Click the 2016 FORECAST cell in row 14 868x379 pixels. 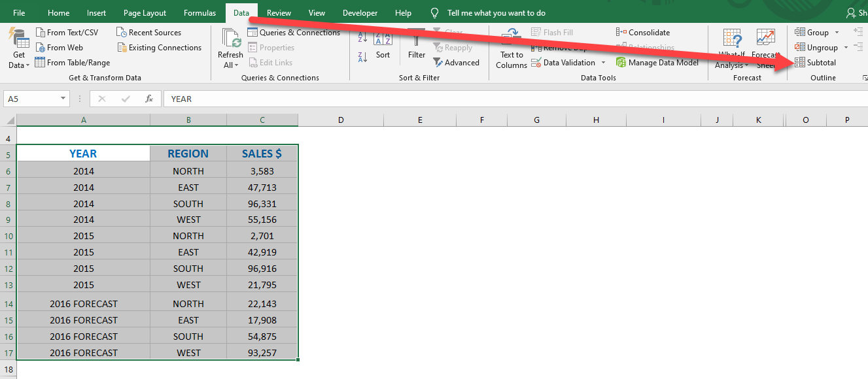click(x=83, y=304)
